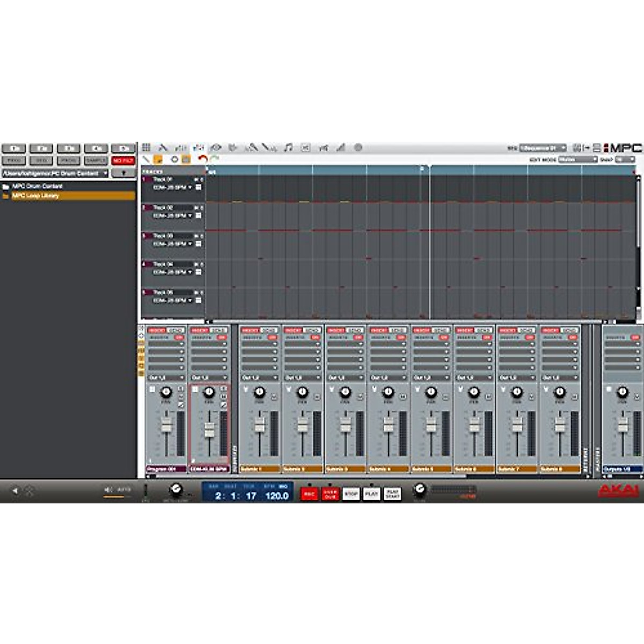This screenshot has height=644, width=644.
Task: Toggle inserts ON for Submix 1
Action: (x=273, y=338)
